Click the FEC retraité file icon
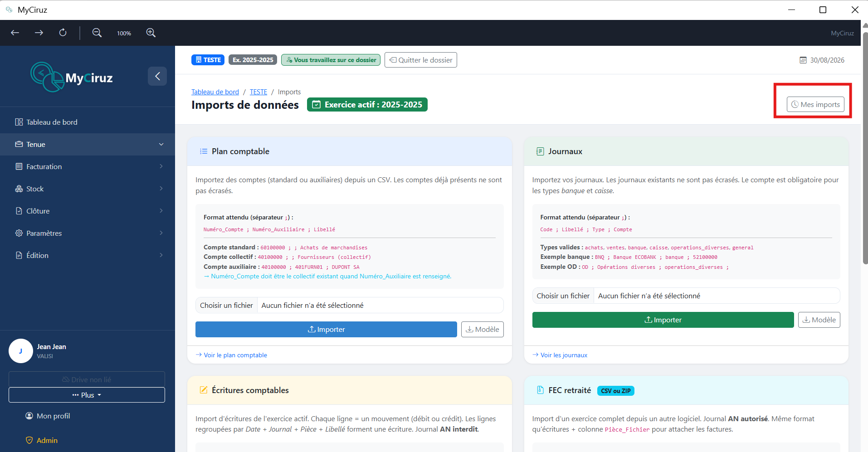The width and height of the screenshot is (868, 452). pos(540,390)
